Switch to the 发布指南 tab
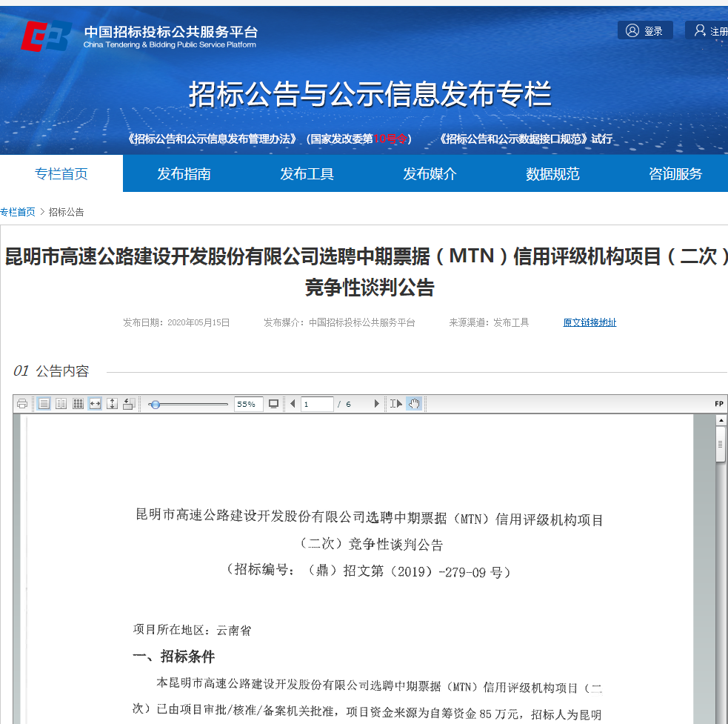Screen dimensions: 728x724 pyautogui.click(x=184, y=173)
